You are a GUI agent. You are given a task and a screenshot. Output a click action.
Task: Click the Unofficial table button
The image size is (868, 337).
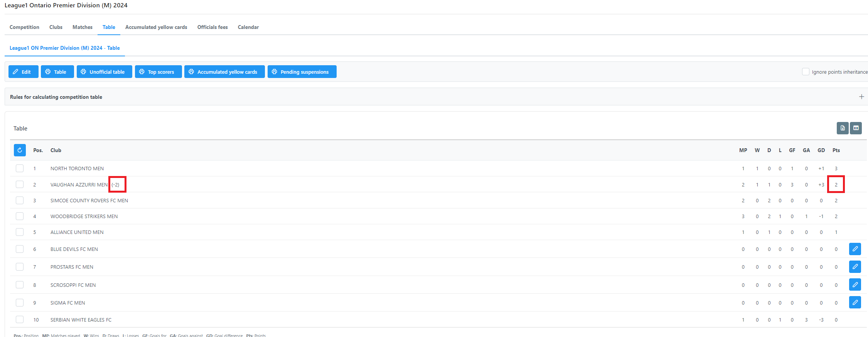[x=104, y=72]
